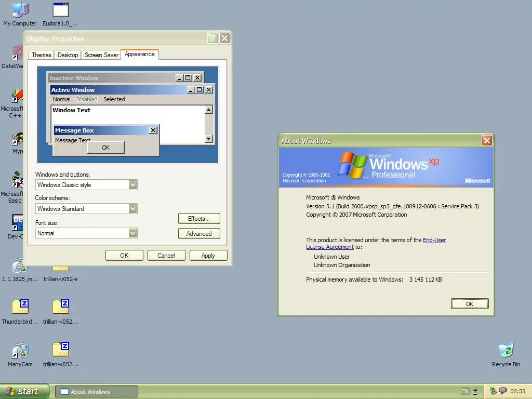Apply the display appearance changes
Viewport: 532px width, 399px height.
coord(208,256)
